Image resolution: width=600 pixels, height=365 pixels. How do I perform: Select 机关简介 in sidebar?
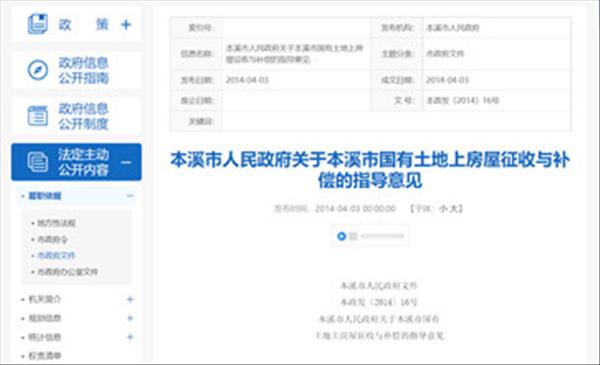(45, 299)
